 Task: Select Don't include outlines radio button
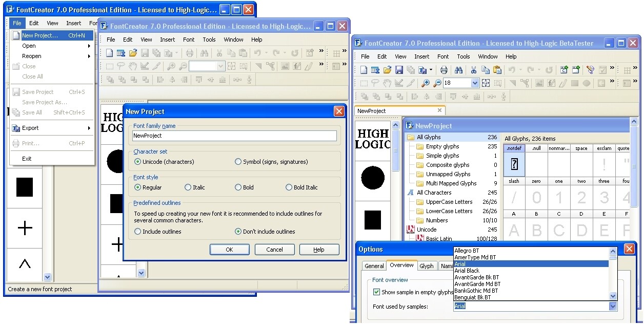238,232
